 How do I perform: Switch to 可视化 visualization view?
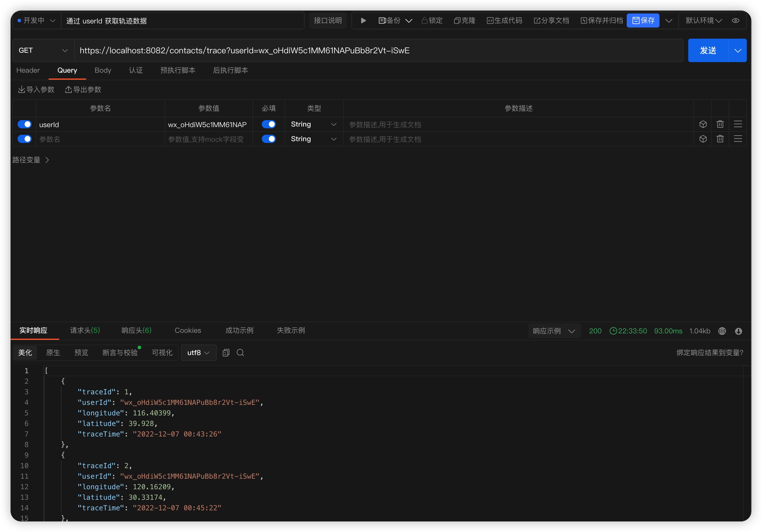pyautogui.click(x=162, y=353)
